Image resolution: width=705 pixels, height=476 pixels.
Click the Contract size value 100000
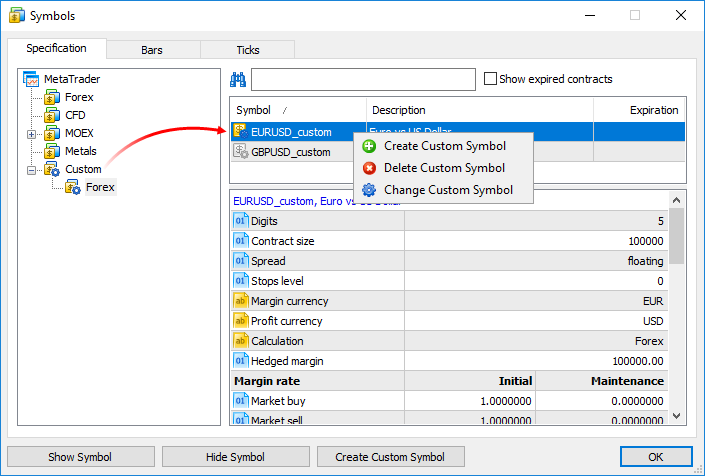(646, 241)
